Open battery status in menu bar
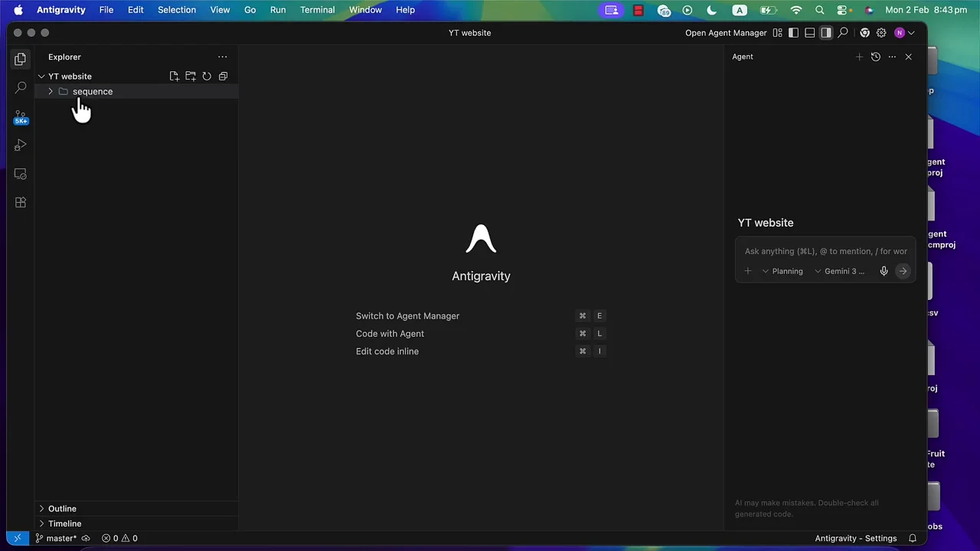The image size is (980, 551). 768,10
